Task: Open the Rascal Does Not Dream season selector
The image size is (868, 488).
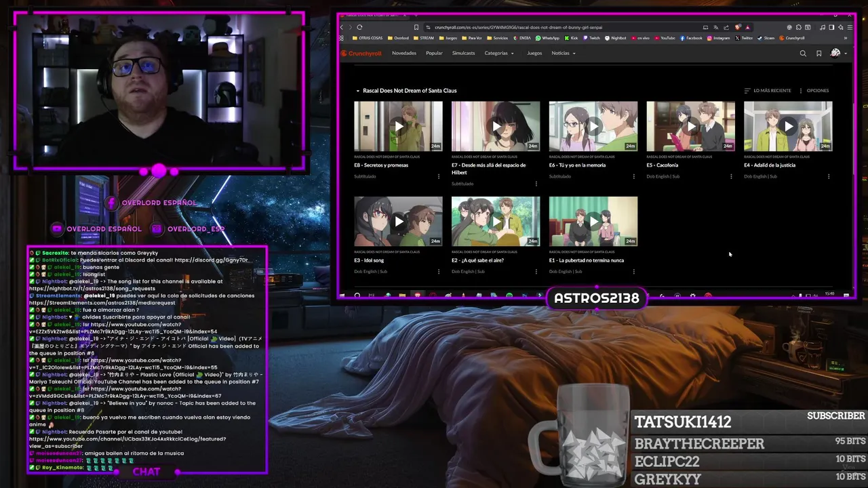Action: point(406,90)
